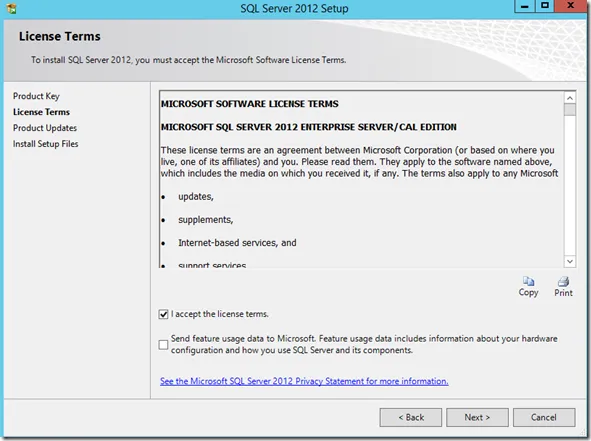Enable Send feature usage data to Microsoft
Screen dimensions: 591x441
point(163,345)
